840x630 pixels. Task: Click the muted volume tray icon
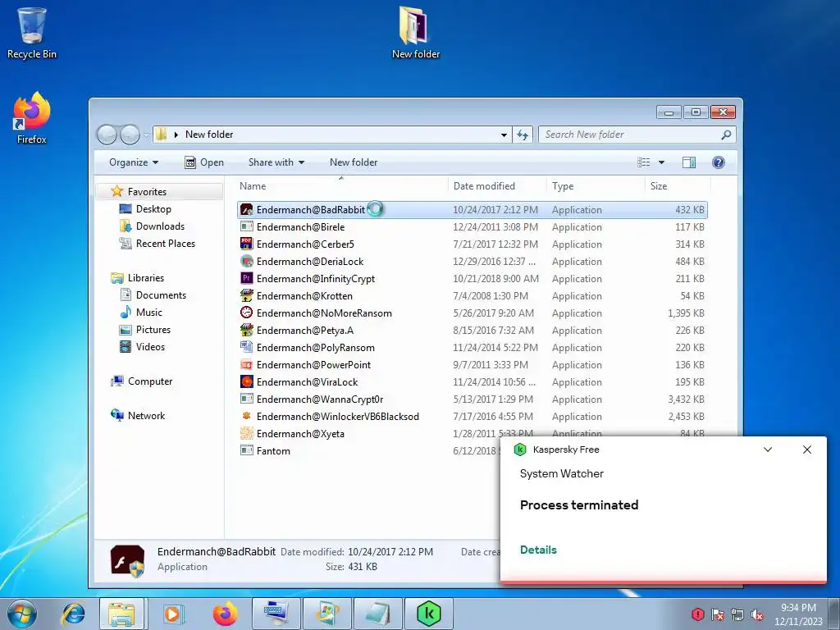point(757,614)
